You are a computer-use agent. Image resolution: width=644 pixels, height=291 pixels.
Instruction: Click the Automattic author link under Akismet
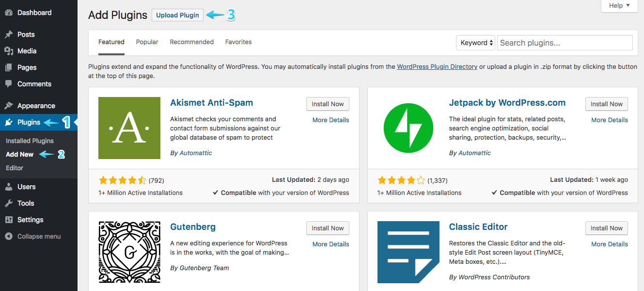pos(196,153)
